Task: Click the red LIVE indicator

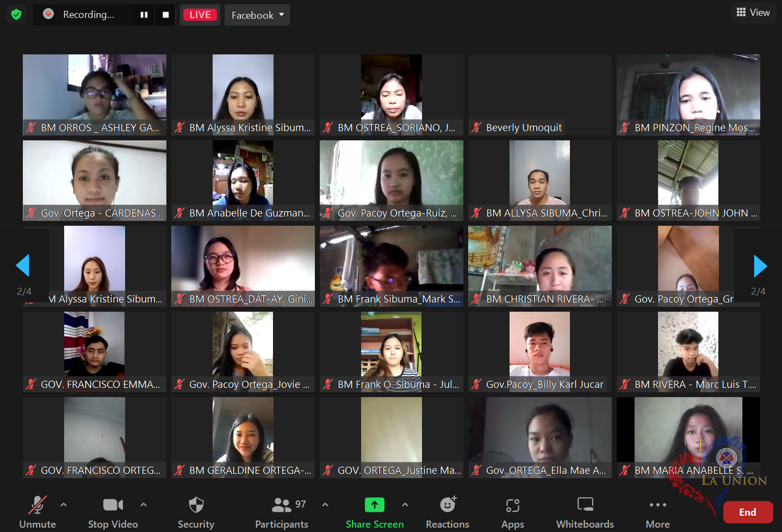Action: pos(200,15)
